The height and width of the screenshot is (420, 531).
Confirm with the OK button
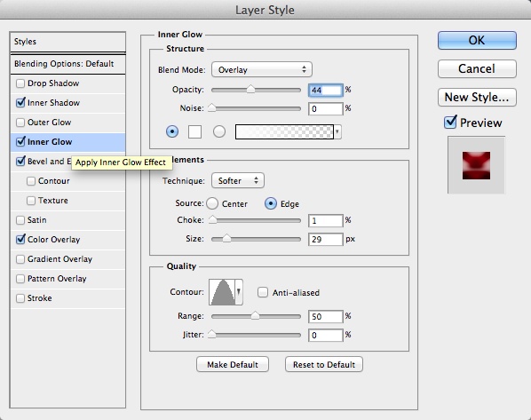pos(477,40)
